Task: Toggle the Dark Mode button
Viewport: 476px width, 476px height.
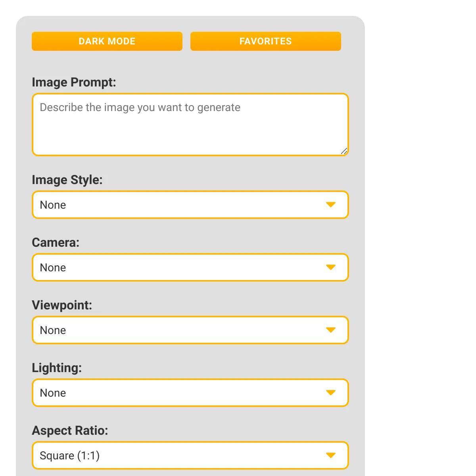Action: [107, 41]
